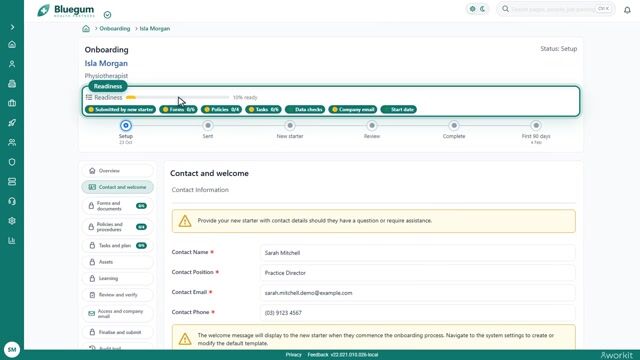640x360 pixels.
Task: Open the people group sidebar icon
Action: [x=12, y=142]
